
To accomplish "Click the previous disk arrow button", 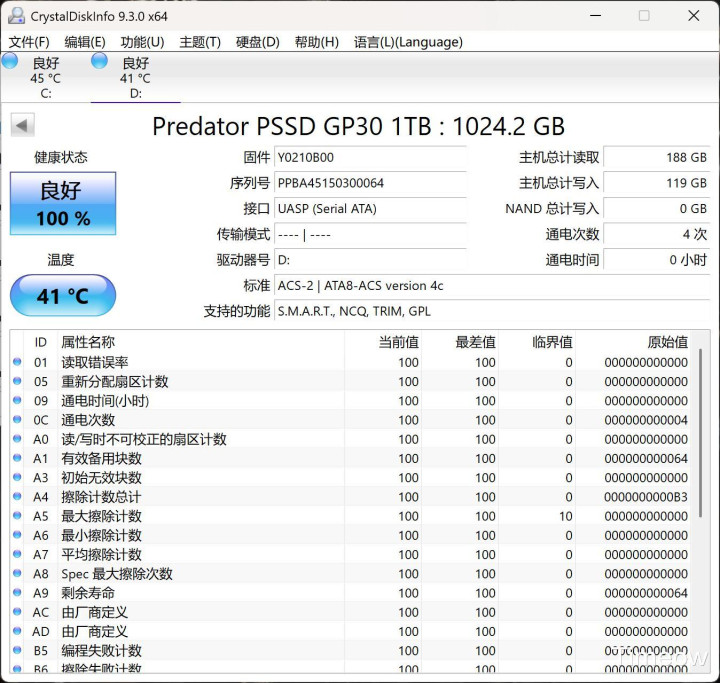I will pos(22,125).
